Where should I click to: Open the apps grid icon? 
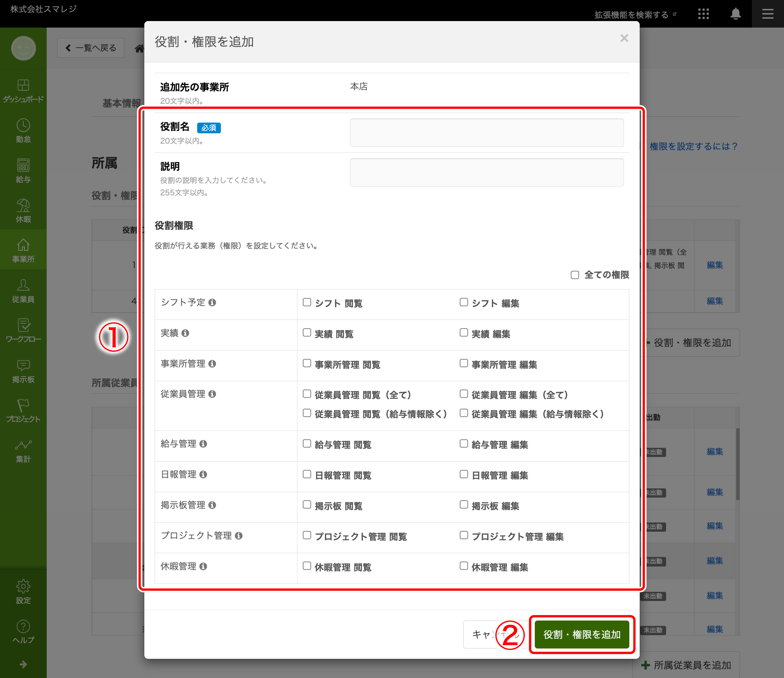[703, 14]
